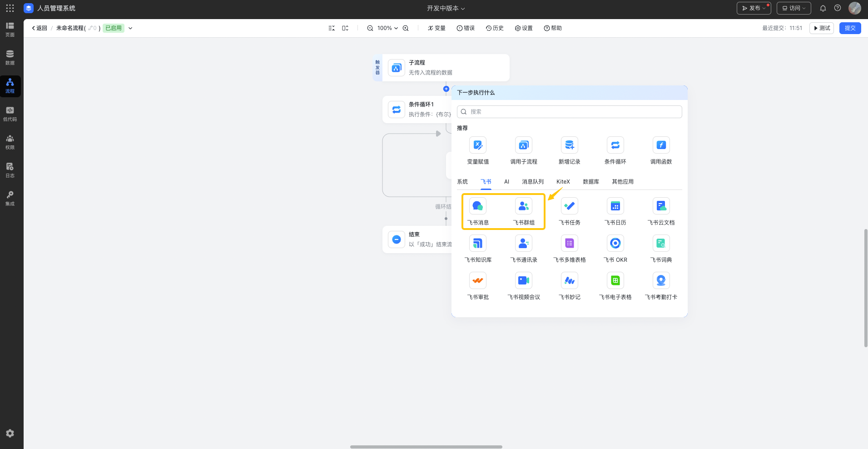Open the 集成 section in the sidebar
Screen dimensions: 868x449
click(10, 199)
